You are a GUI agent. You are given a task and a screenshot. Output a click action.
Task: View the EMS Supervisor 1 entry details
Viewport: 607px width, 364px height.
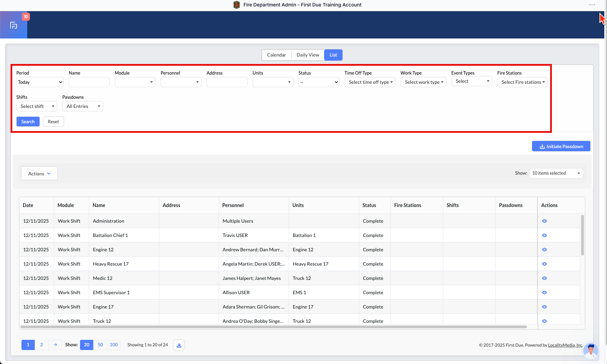click(544, 292)
